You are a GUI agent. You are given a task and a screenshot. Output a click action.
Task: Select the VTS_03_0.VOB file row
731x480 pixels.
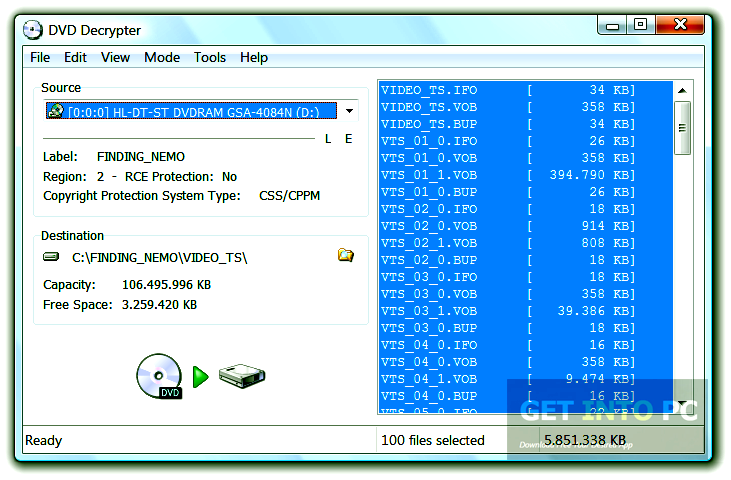(526, 294)
